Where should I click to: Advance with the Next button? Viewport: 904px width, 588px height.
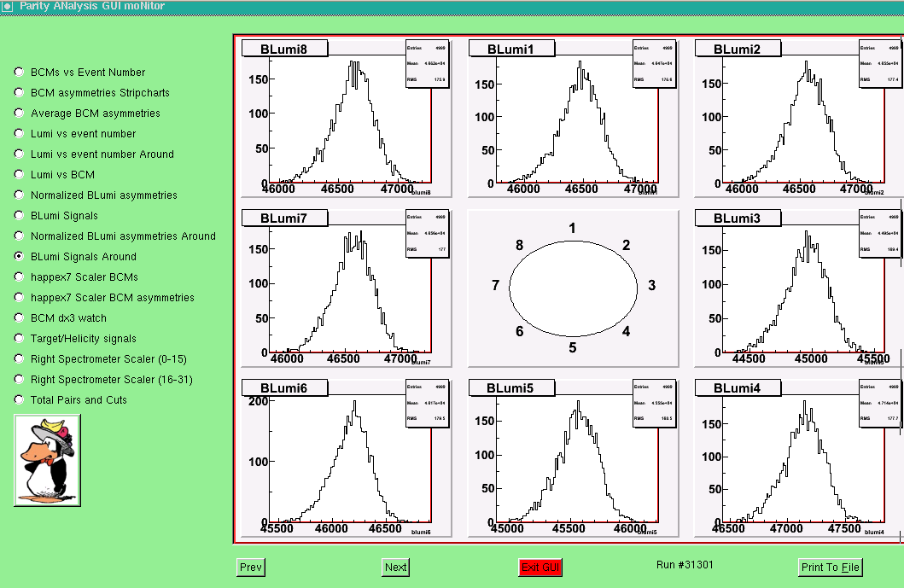click(395, 568)
